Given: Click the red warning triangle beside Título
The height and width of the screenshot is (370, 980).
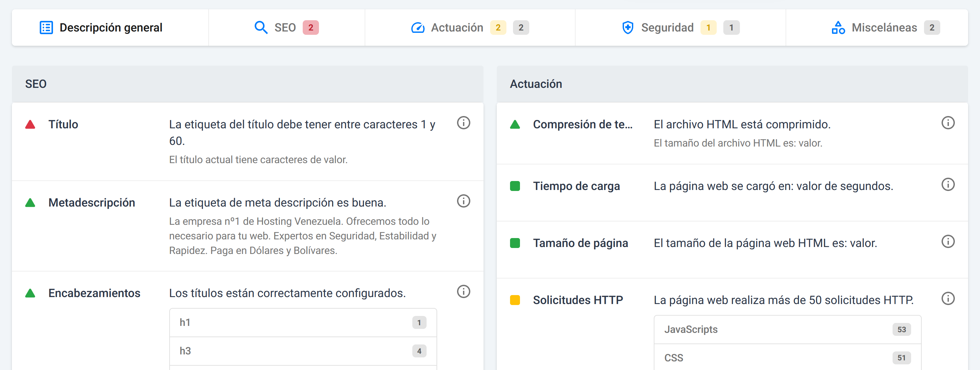Looking at the screenshot, I should pos(30,124).
